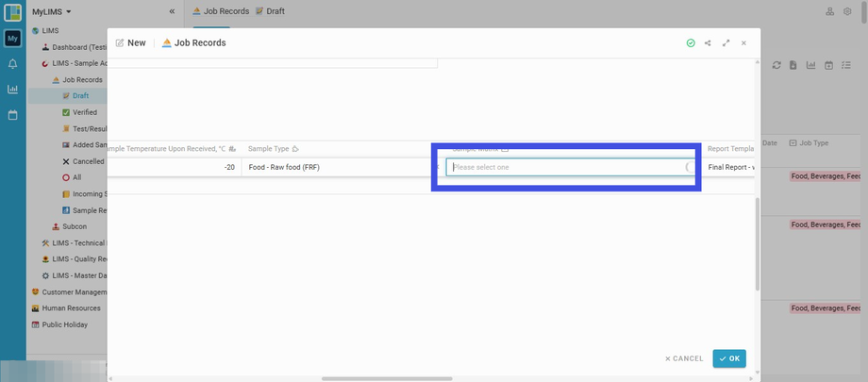Viewport: 868px width, 382px height.
Task: Open the My workspace icon in the left rail
Action: click(x=12, y=38)
